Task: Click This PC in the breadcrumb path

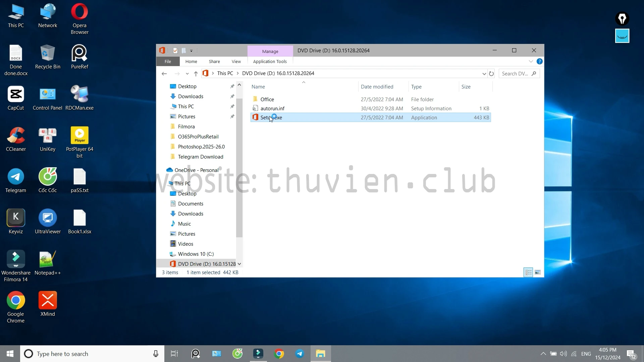Action: tap(225, 73)
